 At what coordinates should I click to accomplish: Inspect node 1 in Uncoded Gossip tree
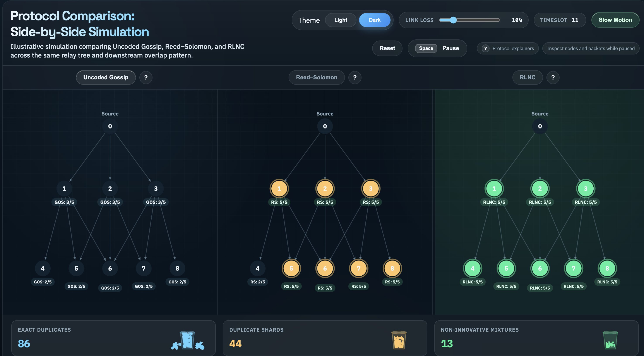tap(64, 188)
